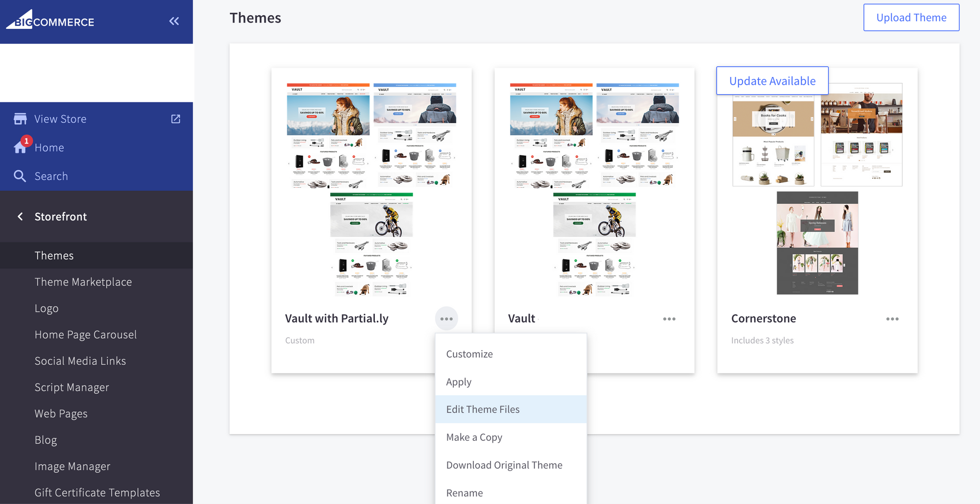Open Social Media Links

[x=80, y=361]
